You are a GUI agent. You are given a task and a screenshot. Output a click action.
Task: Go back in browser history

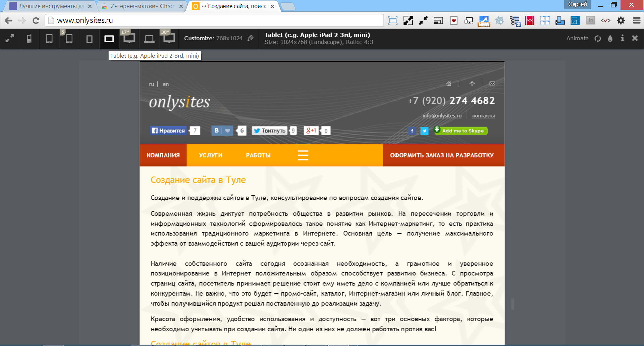coord(9,20)
